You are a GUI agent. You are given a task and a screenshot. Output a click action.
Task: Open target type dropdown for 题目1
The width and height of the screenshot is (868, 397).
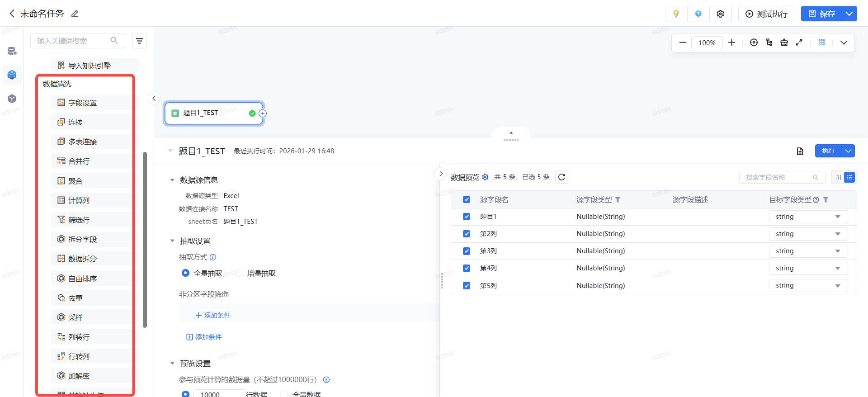pos(808,217)
